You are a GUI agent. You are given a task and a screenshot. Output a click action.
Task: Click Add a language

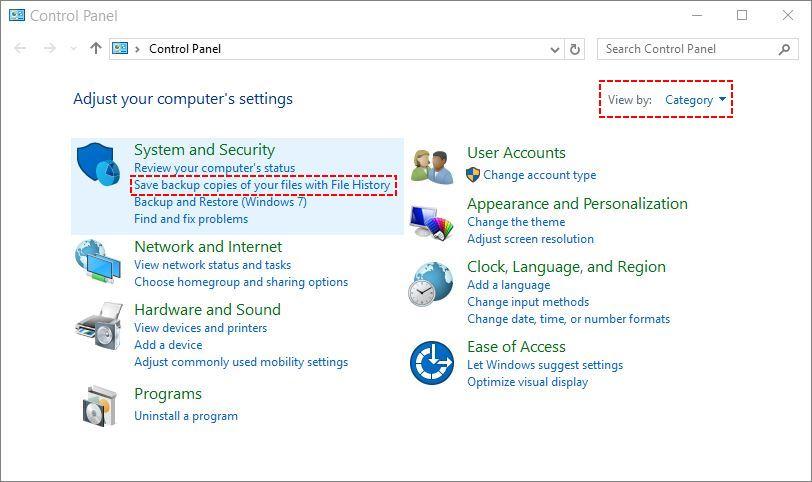(x=509, y=285)
